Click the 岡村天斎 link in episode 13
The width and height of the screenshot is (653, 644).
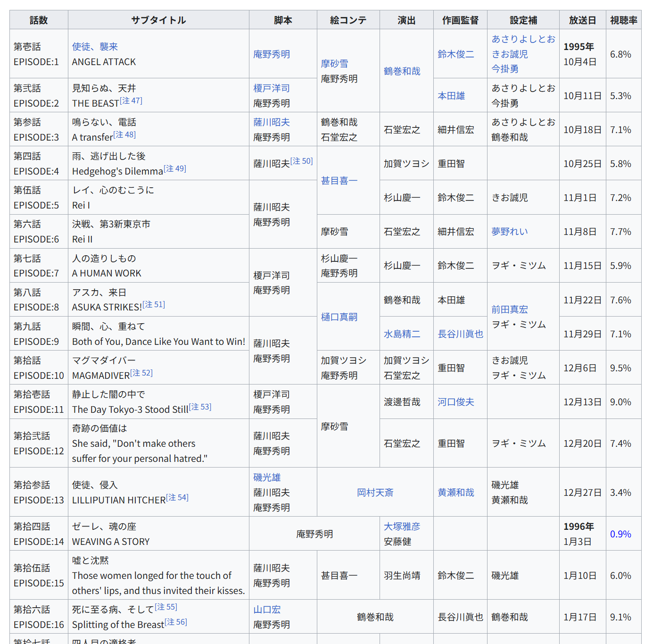tap(375, 493)
